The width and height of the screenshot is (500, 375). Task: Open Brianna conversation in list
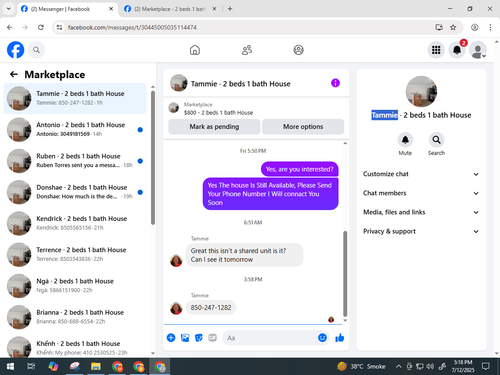(x=75, y=317)
